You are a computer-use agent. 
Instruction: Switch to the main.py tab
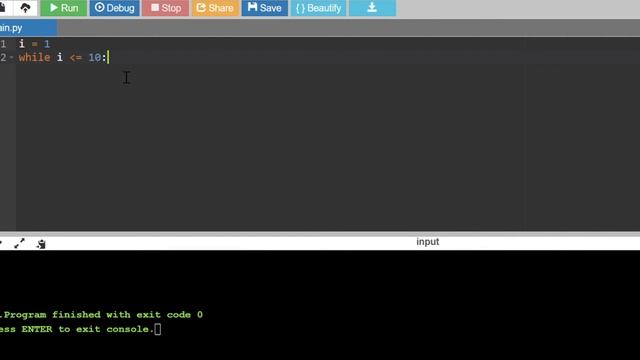[28, 28]
